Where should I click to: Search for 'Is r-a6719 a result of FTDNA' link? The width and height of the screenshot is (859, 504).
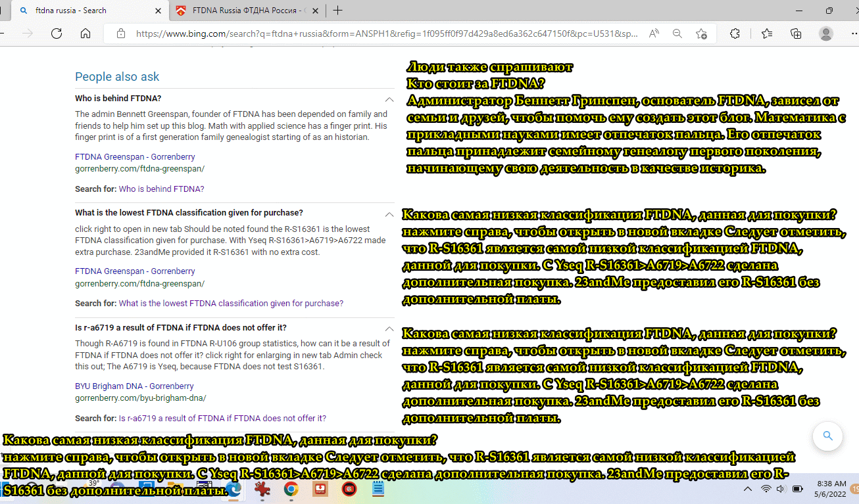(222, 419)
